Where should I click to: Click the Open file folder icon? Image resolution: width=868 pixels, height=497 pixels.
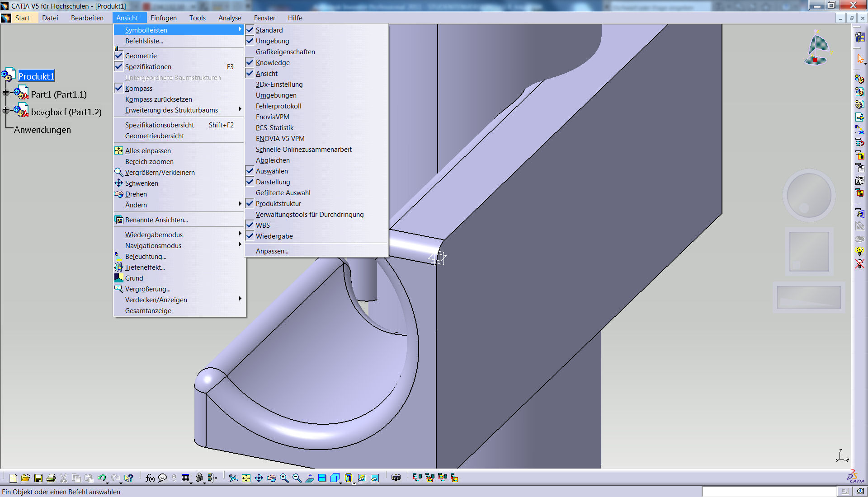(25, 478)
